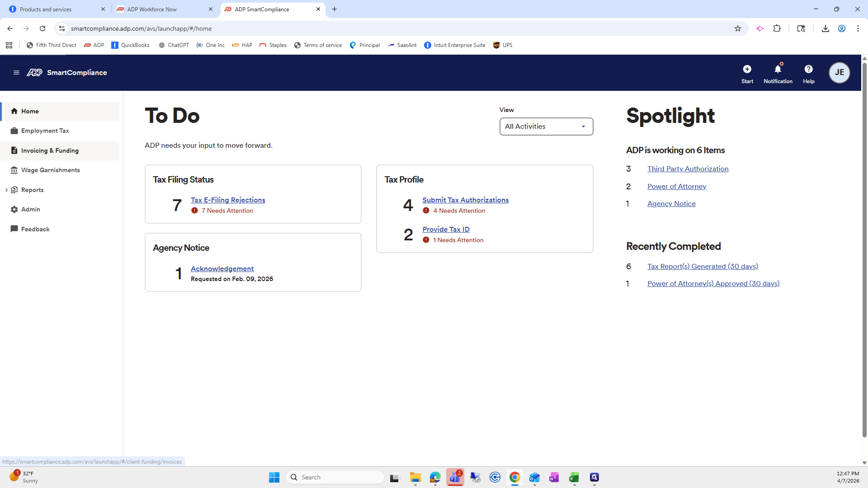Open Power of Attorney(s) Approved link
Image resolution: width=868 pixels, height=488 pixels.
[713, 283]
